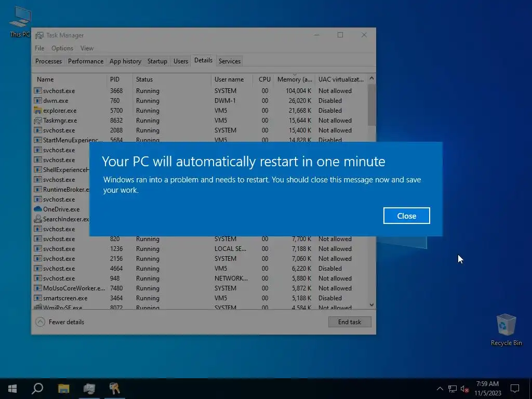
Task: Switch to the App history tab
Action: (x=125, y=61)
